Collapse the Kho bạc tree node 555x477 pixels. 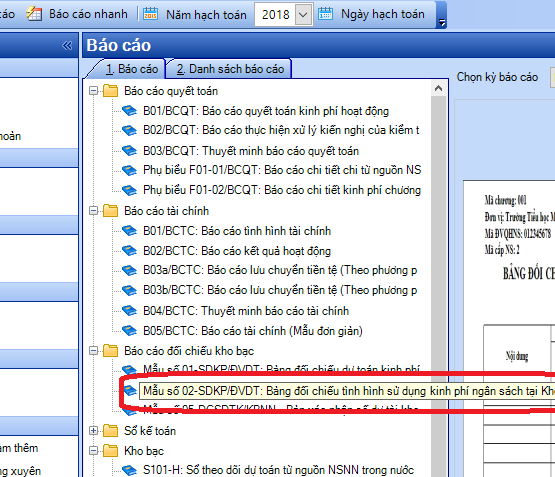(x=93, y=451)
